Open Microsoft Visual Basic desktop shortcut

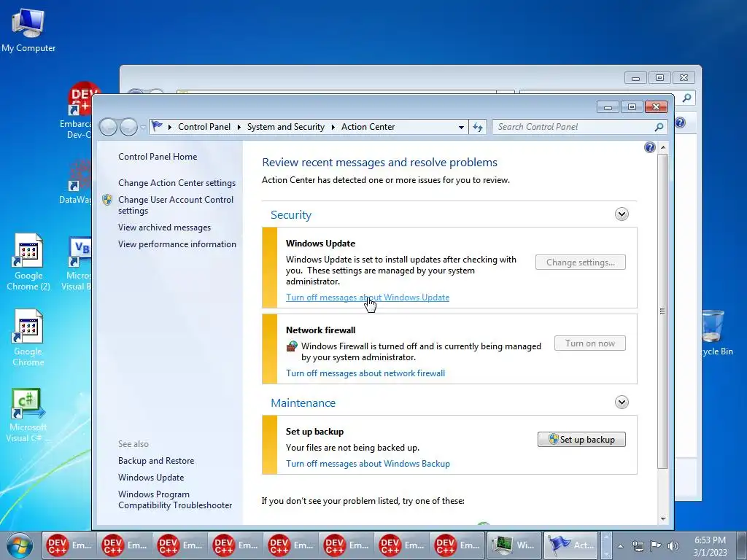point(79,263)
